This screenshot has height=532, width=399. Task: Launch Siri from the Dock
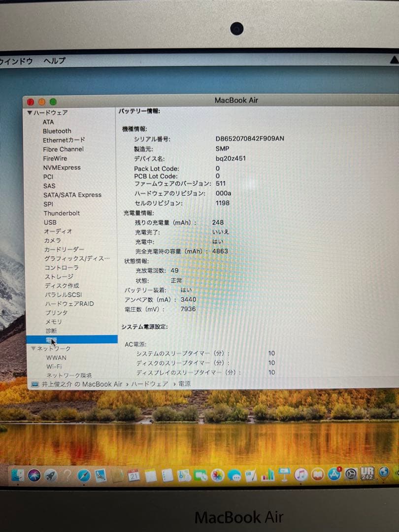point(34,475)
